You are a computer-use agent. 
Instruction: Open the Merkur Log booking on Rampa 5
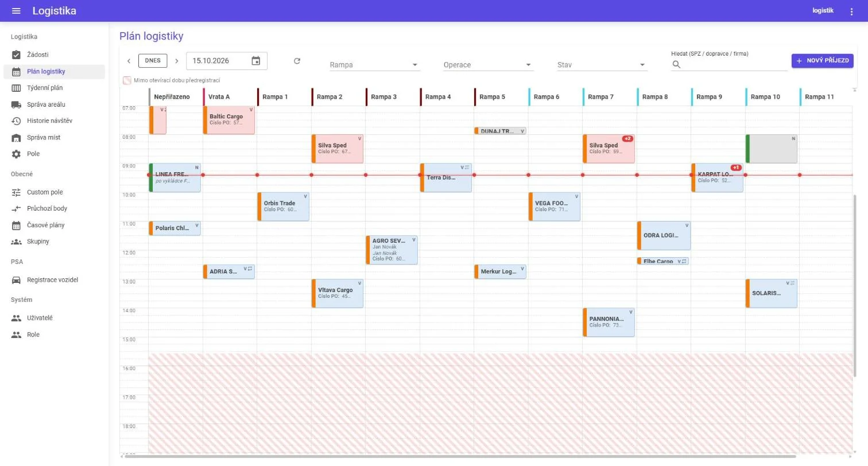tap(500, 271)
